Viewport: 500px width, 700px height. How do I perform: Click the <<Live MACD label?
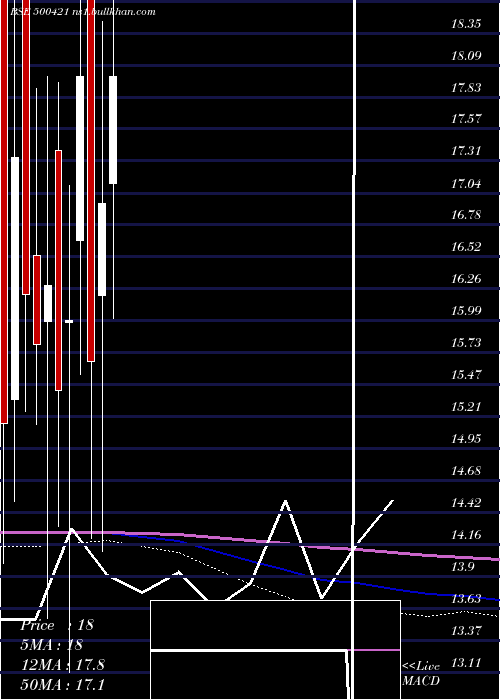point(421,674)
